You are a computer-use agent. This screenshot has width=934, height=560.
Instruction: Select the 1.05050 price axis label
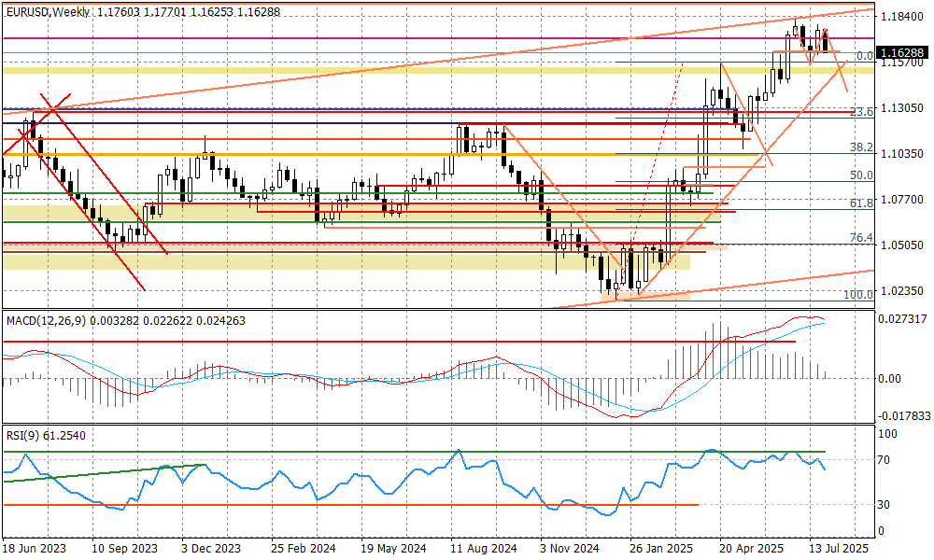(x=901, y=245)
